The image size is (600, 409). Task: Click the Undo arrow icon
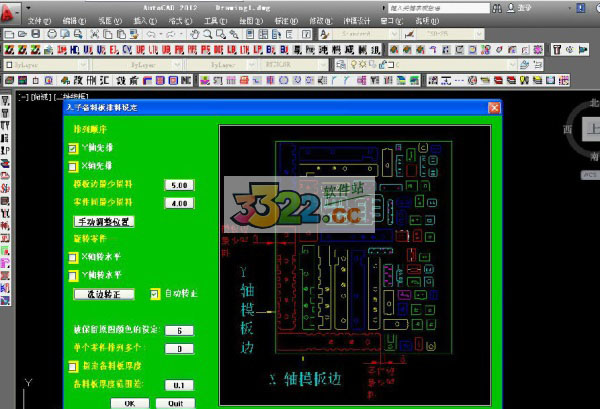coord(151,34)
